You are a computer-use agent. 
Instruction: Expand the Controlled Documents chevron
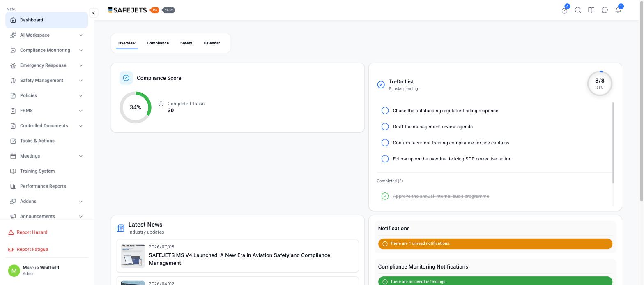tap(81, 126)
